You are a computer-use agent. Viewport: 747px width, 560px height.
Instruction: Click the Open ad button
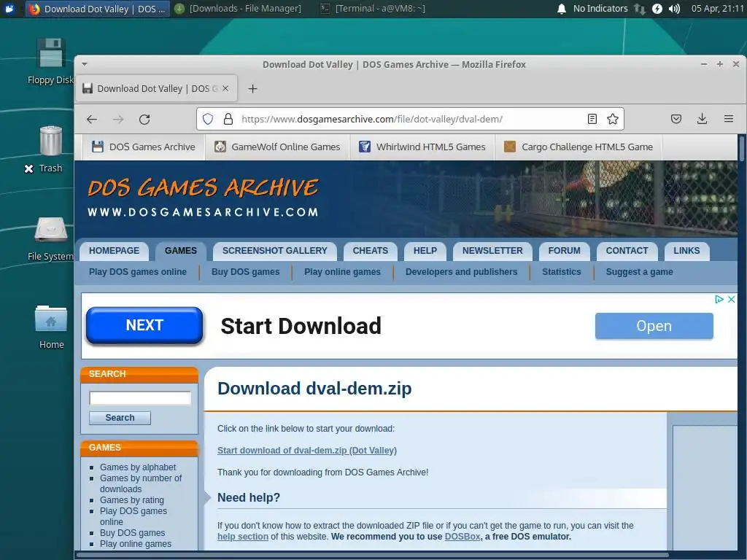pos(654,326)
